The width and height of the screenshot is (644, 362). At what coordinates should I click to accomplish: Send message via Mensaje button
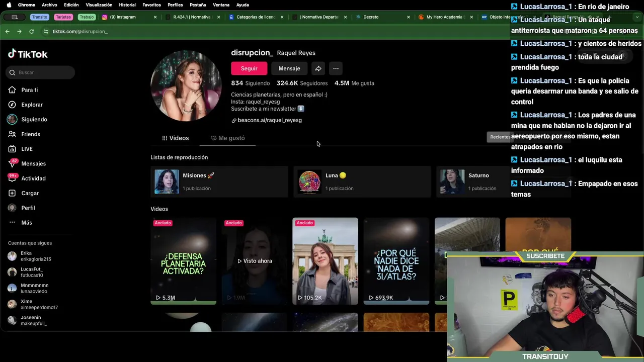pyautogui.click(x=289, y=68)
